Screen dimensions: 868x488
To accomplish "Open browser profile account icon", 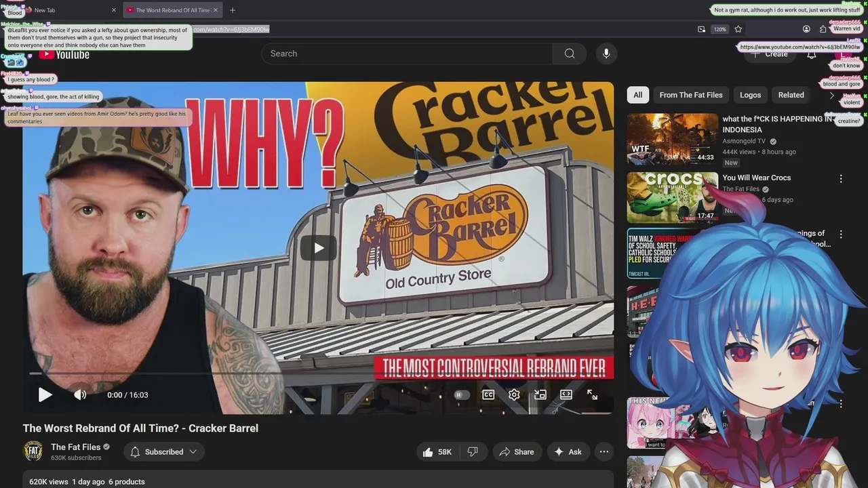I will click(806, 29).
